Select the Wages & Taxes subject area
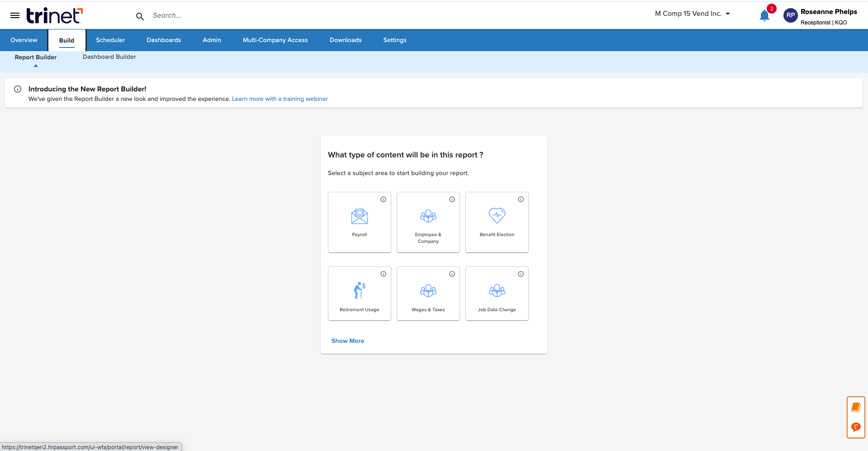 [428, 293]
